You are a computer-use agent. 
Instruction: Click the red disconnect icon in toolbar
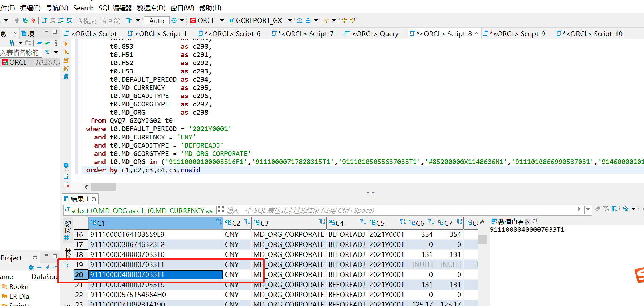point(33,20)
